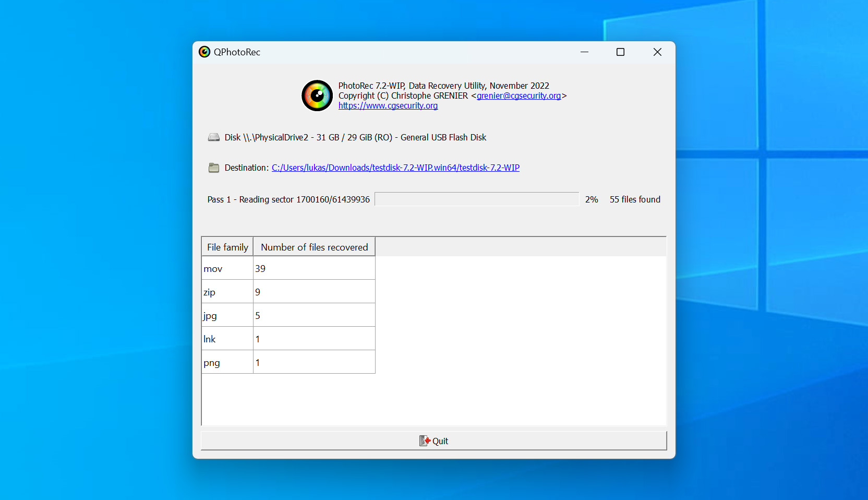Screen dimensions: 868x500
Task: Click the count cell in the lnk row
Action: pyautogui.click(x=314, y=339)
